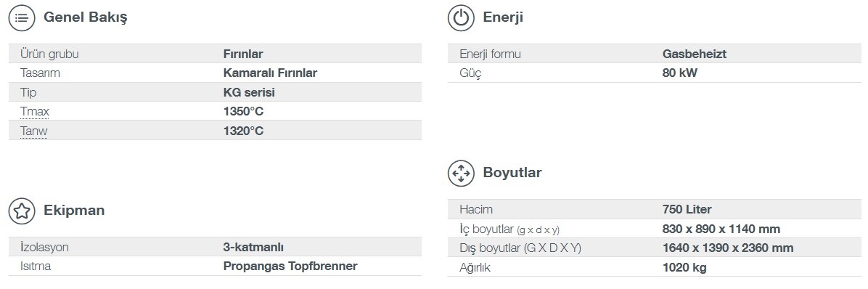Click the Propangas Topfbrenner heating value

coord(290,266)
